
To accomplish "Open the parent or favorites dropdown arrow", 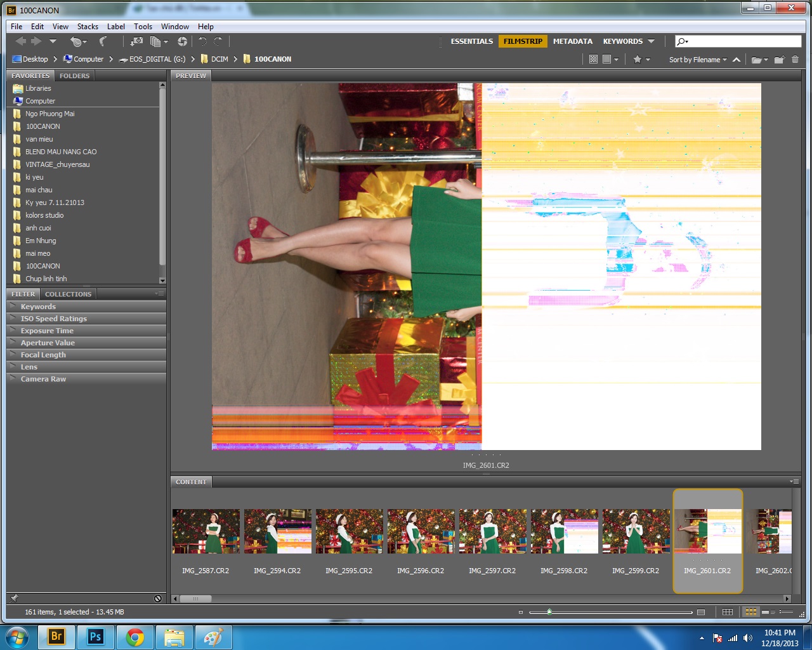I will pos(53,41).
